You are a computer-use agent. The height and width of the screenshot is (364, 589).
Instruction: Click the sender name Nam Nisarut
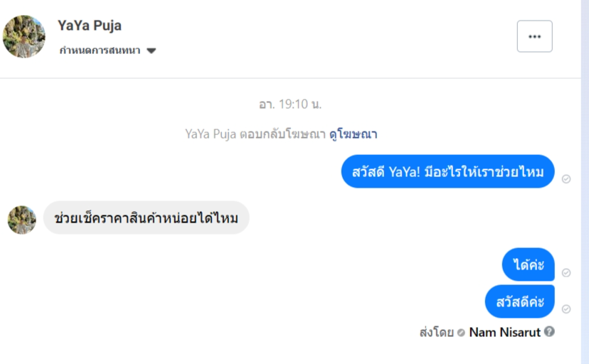tap(505, 331)
